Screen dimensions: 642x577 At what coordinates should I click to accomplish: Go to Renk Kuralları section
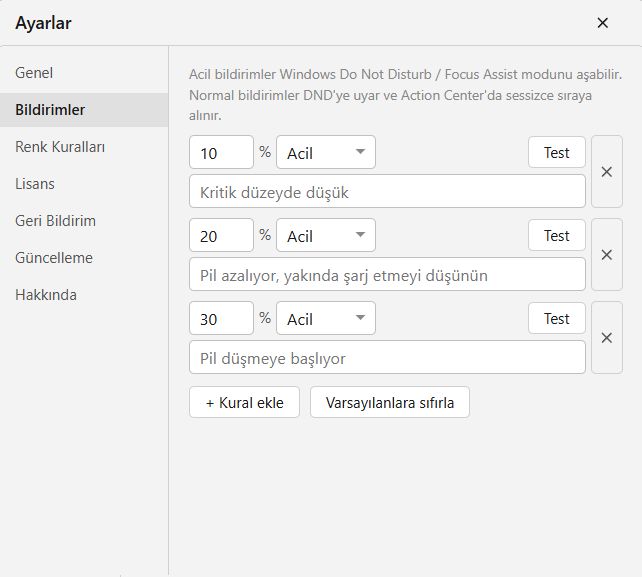84,147
